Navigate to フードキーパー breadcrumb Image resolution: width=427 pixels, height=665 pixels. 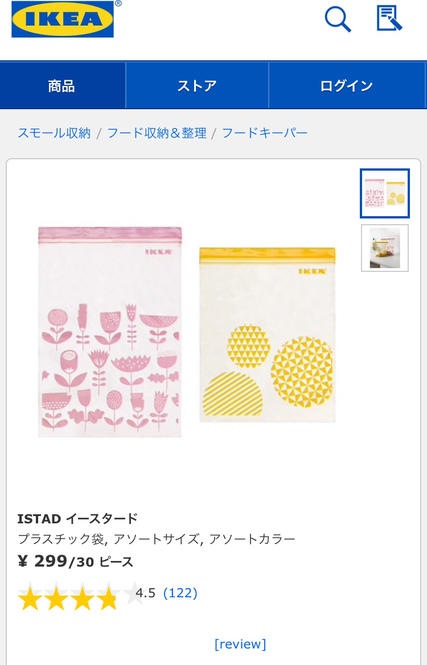coord(265,133)
